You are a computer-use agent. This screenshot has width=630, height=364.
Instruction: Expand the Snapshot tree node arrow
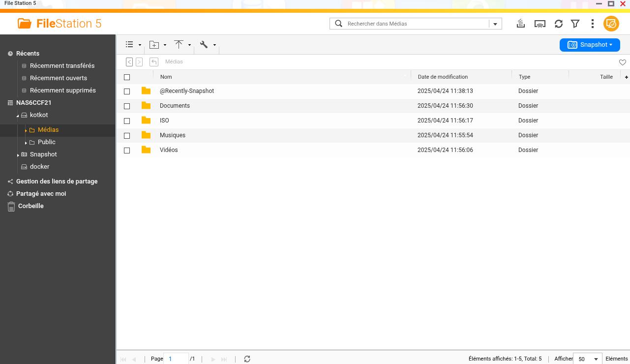(x=18, y=155)
